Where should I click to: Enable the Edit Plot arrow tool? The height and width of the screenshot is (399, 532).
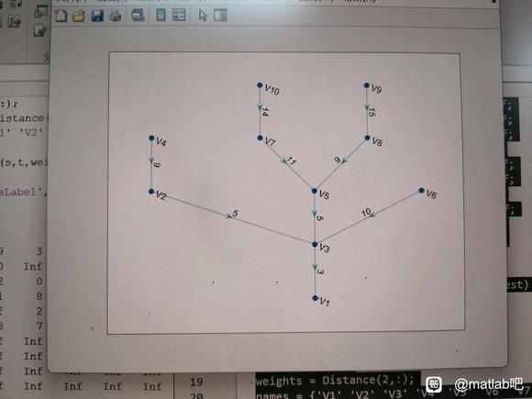coord(203,16)
